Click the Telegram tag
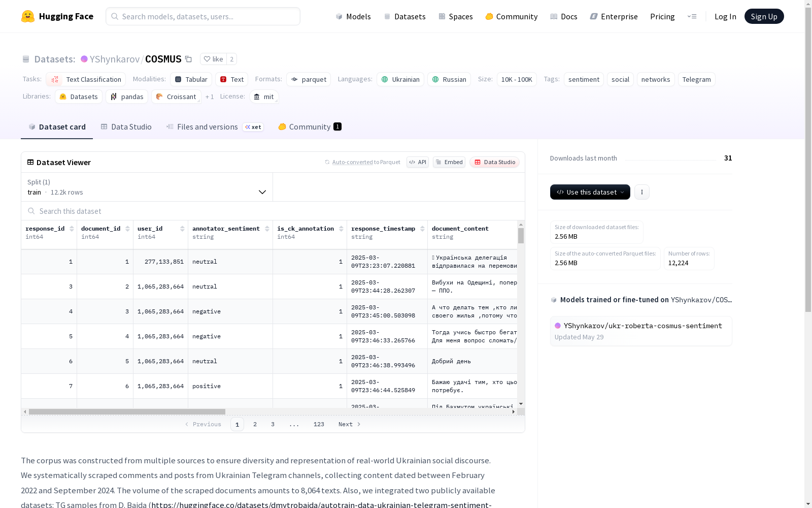The height and width of the screenshot is (508, 812). click(x=696, y=79)
